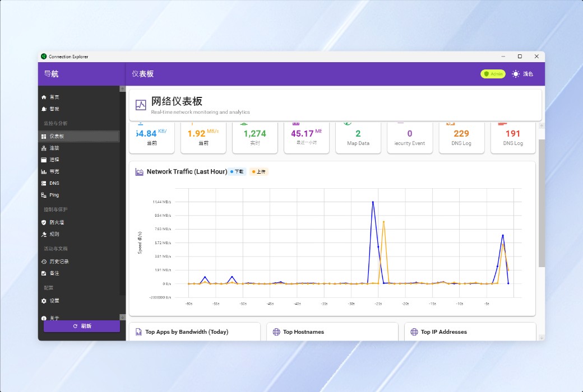Click the 控制与保护 section label
Image resolution: width=583 pixels, height=392 pixels.
click(55, 209)
